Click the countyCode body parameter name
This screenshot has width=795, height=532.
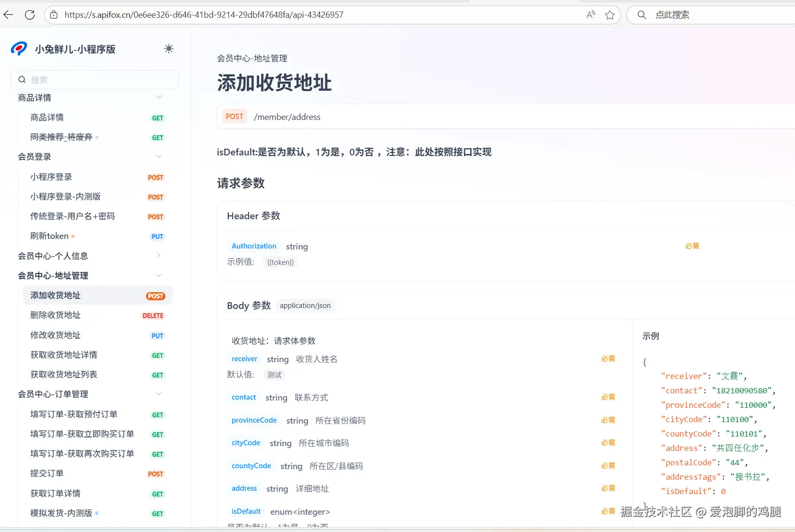(251, 466)
